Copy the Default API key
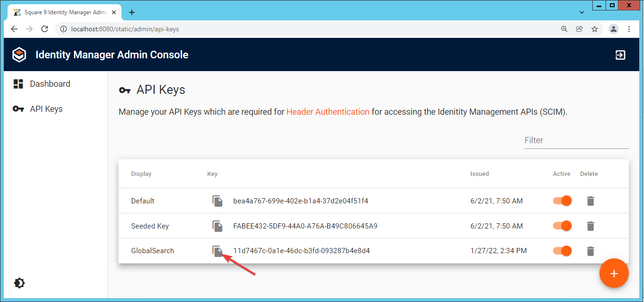The height and width of the screenshot is (302, 644). (x=217, y=201)
